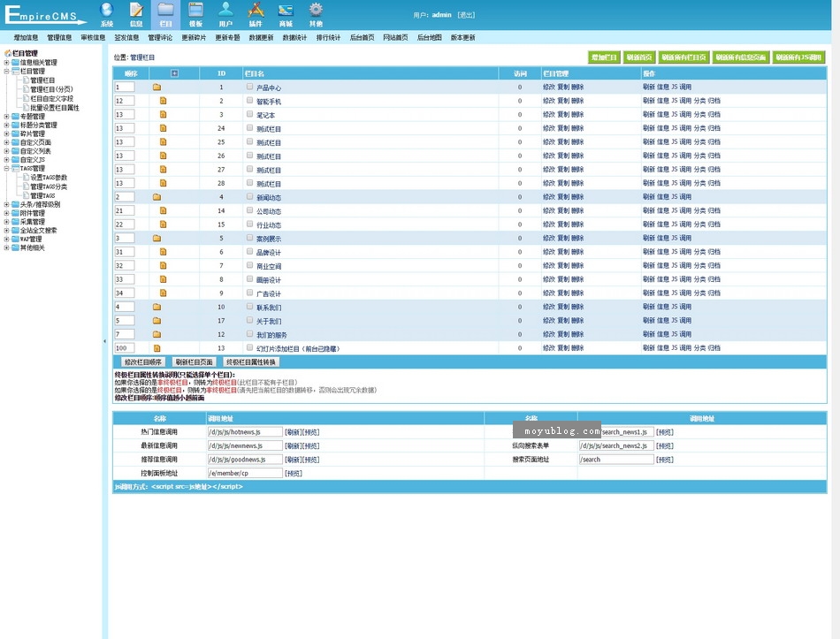The width and height of the screenshot is (840, 639).
Task: Open 版本更新 in the submenu bar
Action: pyautogui.click(x=462, y=37)
